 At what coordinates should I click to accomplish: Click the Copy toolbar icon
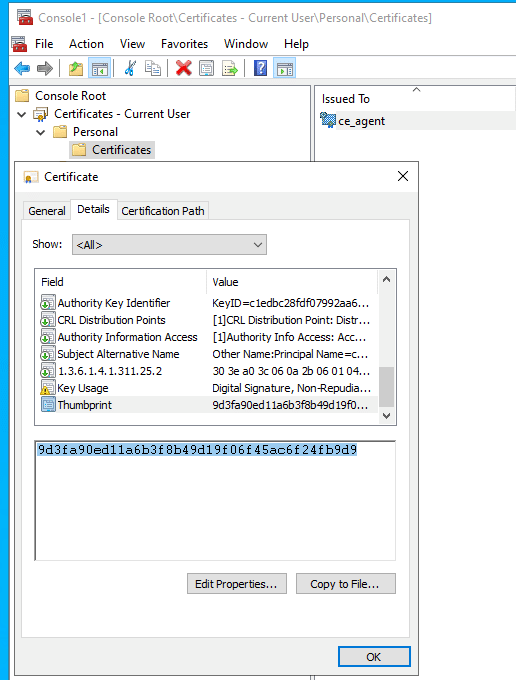[x=153, y=69]
